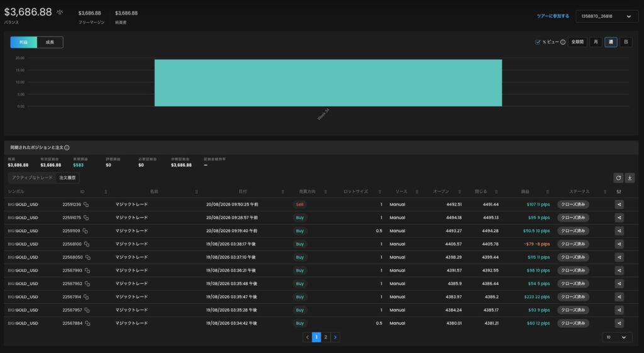Copy trade ID 22591236
Viewport: 644px width, 353px height.
coord(86,205)
